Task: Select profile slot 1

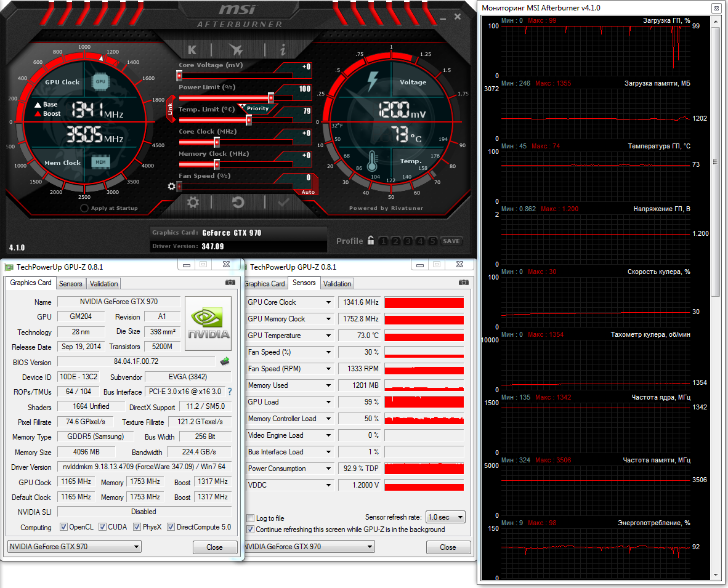Action: tap(383, 241)
